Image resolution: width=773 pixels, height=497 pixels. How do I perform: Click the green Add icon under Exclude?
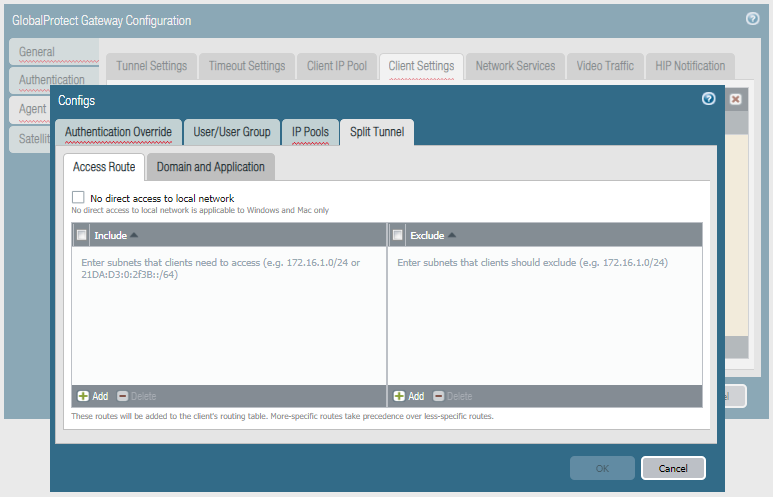coord(399,396)
